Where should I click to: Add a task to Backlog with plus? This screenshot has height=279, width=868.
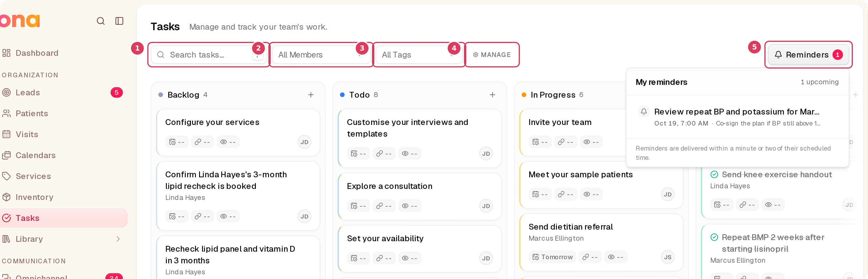[x=311, y=95]
